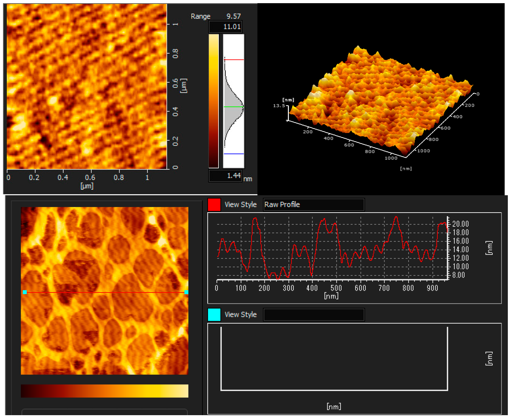Click the right cyan profile line handle

click(186, 292)
